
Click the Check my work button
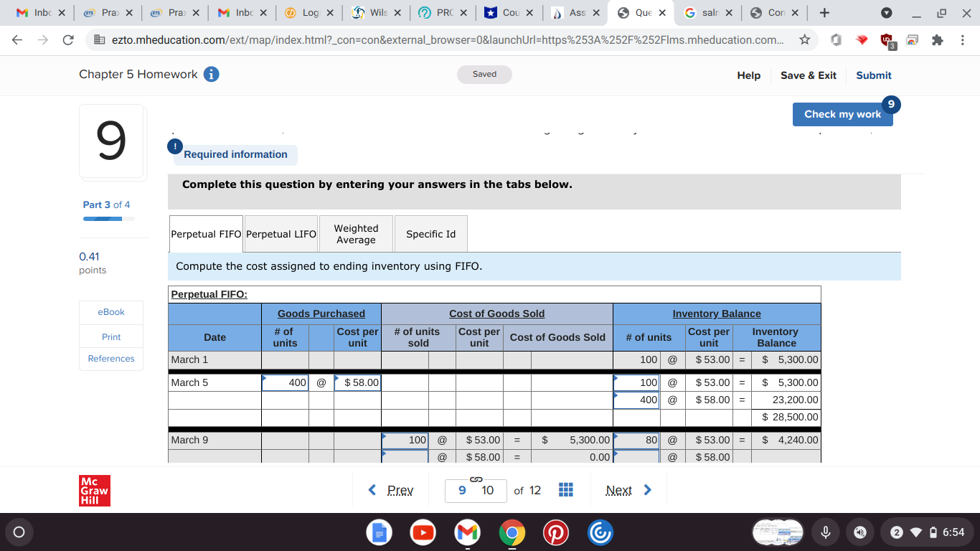tap(842, 114)
